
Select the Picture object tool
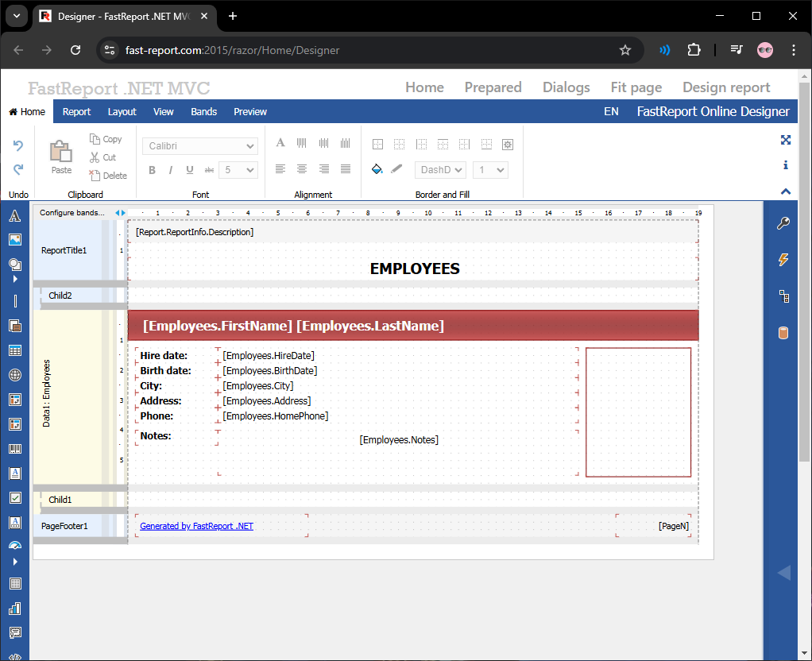click(x=15, y=239)
